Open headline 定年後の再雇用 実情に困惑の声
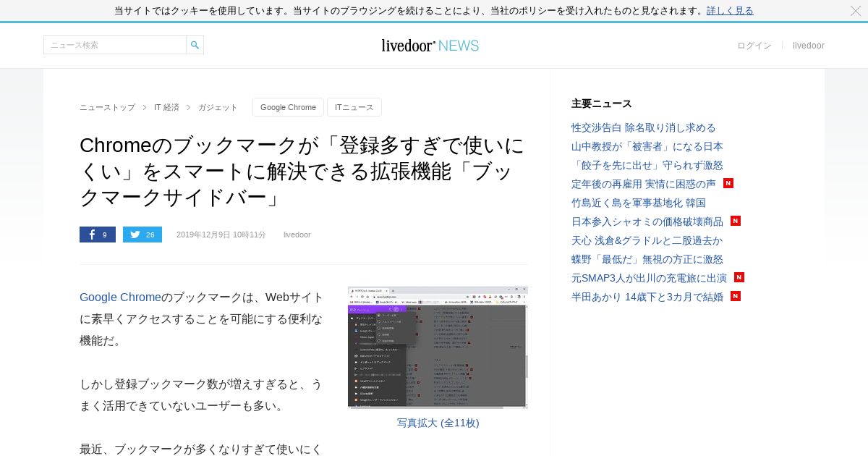This screenshot has width=868, height=456. click(644, 184)
